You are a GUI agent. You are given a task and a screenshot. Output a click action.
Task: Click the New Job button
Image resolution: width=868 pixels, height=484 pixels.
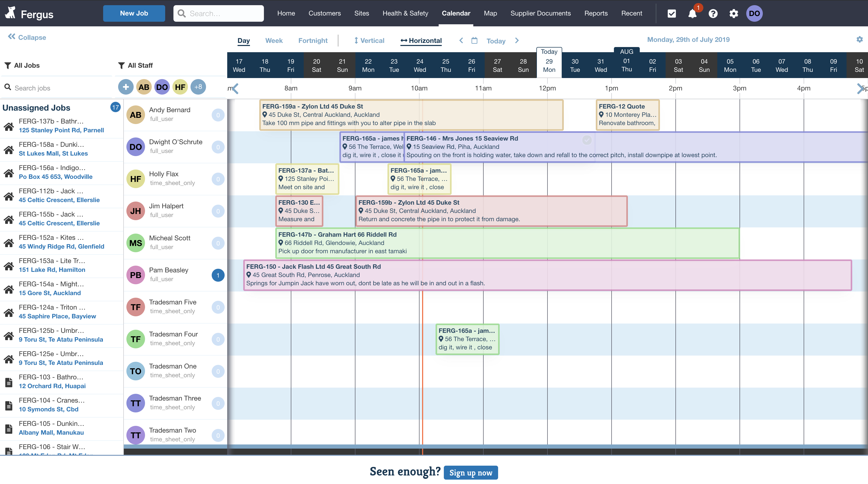pyautogui.click(x=134, y=13)
